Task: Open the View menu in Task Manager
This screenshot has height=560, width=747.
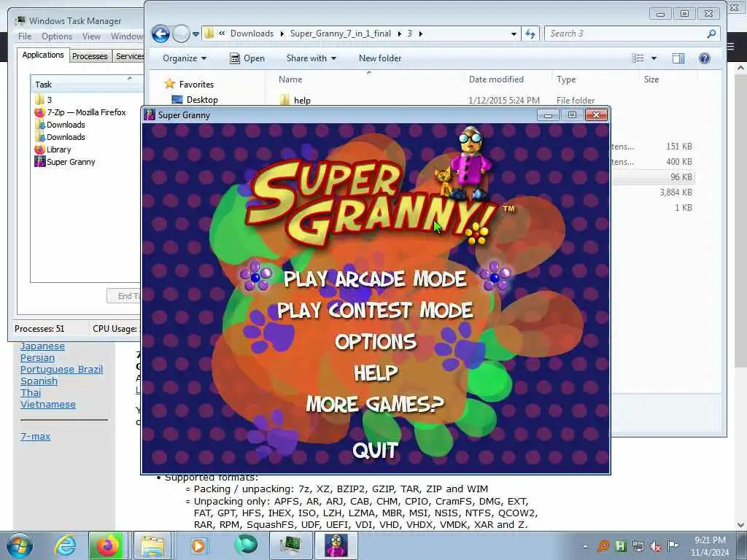Action: [x=91, y=36]
